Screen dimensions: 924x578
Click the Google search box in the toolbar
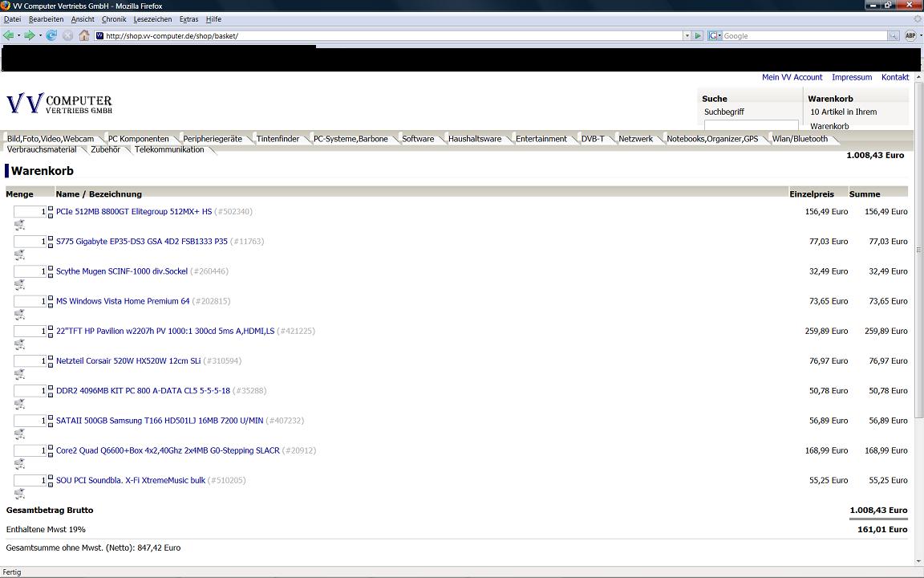coord(804,35)
